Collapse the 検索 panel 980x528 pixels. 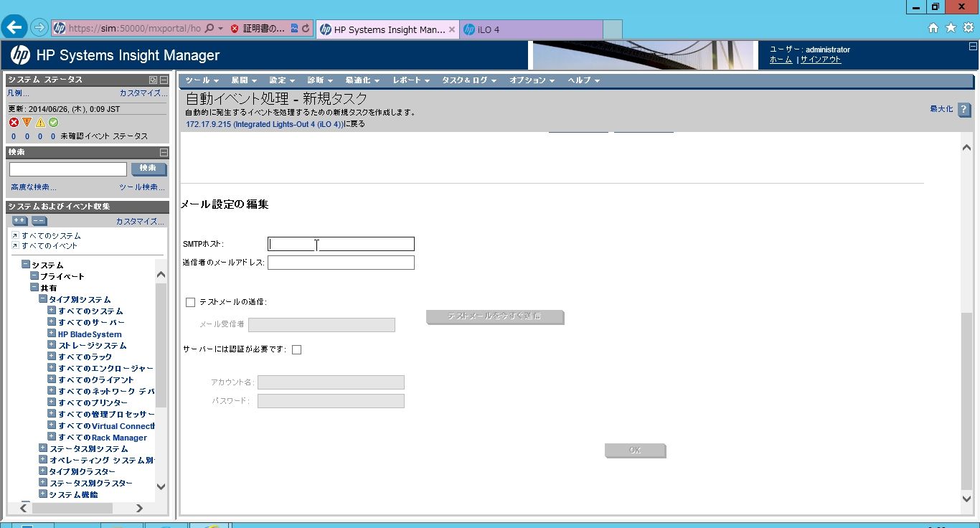(164, 152)
